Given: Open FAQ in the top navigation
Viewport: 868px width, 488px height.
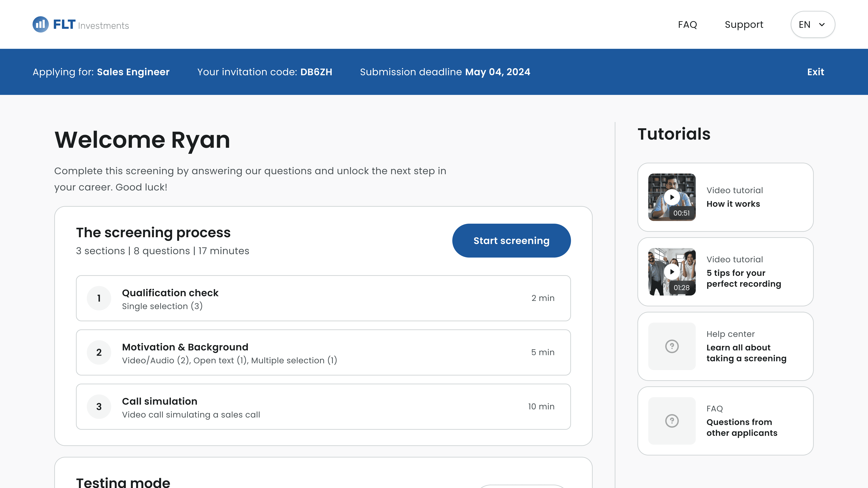Looking at the screenshot, I should (x=687, y=25).
